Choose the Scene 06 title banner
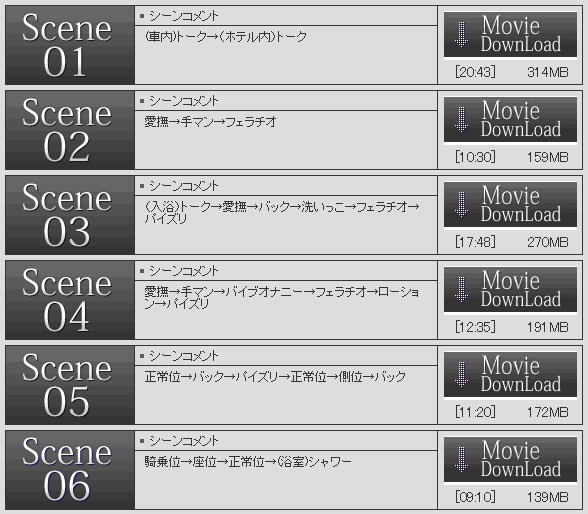The width and height of the screenshot is (588, 514). coord(70,471)
